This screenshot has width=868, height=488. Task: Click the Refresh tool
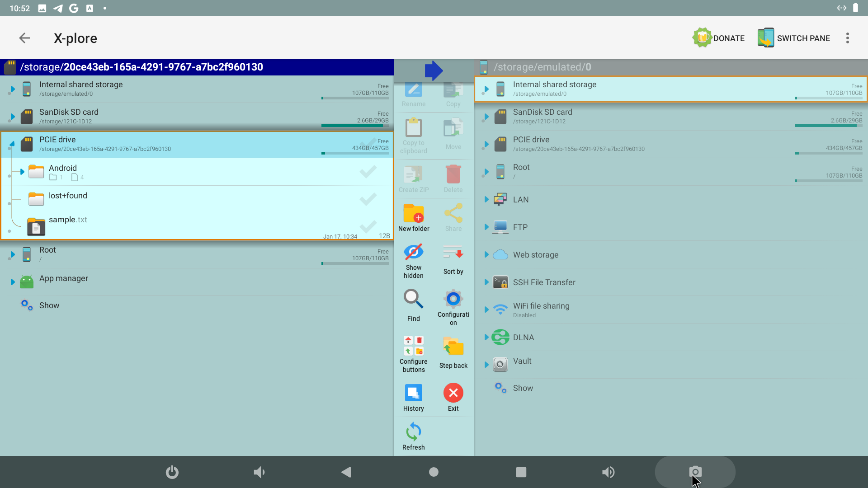point(414,436)
